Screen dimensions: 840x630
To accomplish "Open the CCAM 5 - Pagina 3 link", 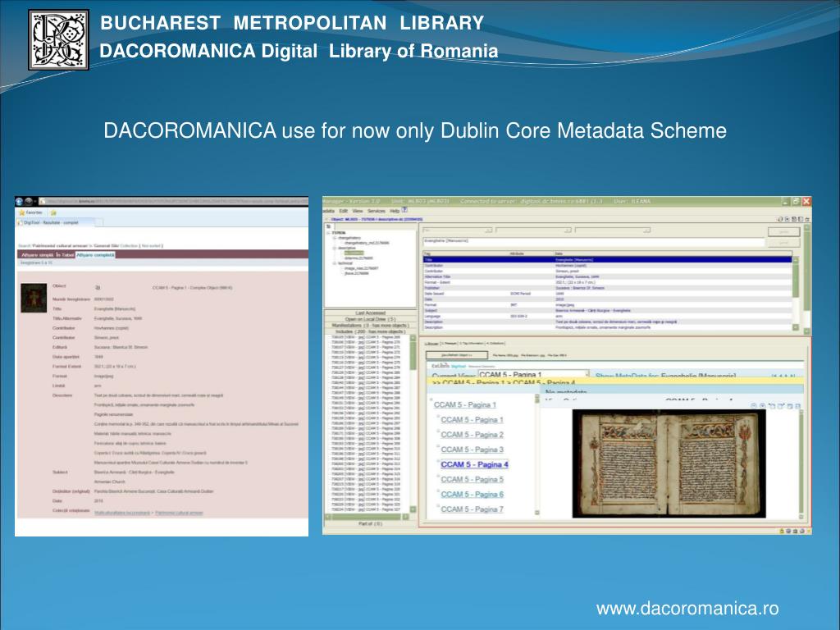I will [472, 450].
